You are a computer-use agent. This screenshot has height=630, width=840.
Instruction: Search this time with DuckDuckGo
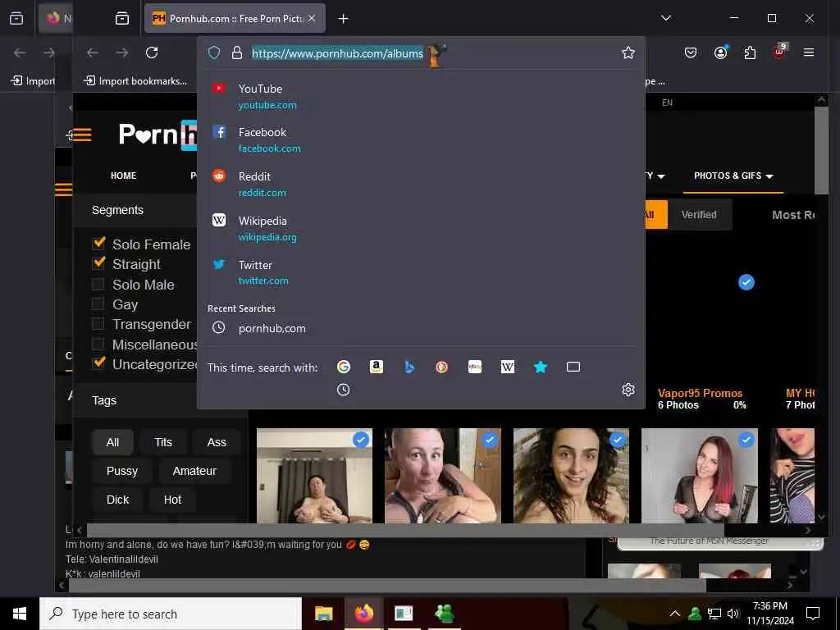[x=442, y=367]
